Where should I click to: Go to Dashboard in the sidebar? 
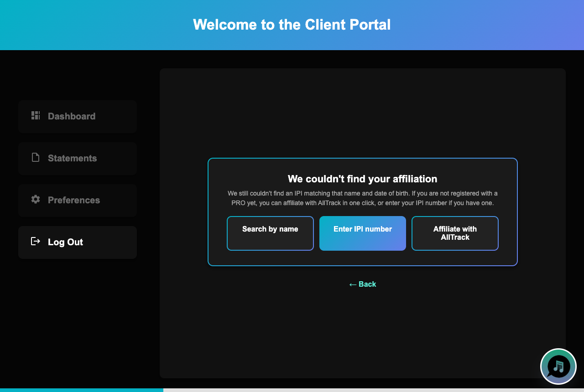(78, 116)
